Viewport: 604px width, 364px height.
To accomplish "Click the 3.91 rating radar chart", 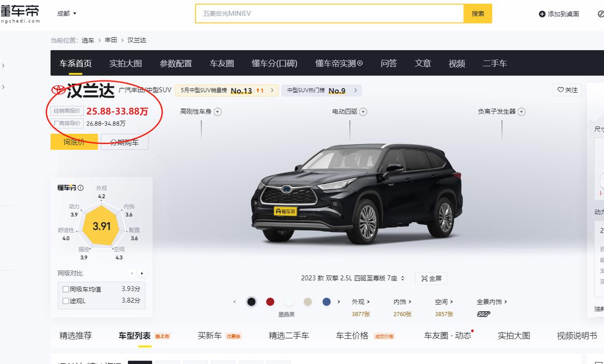I will pos(102,226).
